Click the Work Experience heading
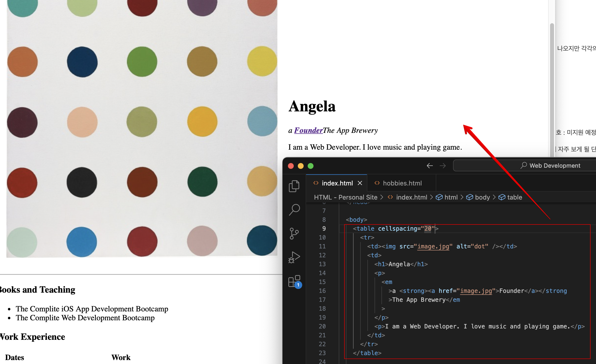Viewport: 596px width, 364px height. pyautogui.click(x=32, y=337)
